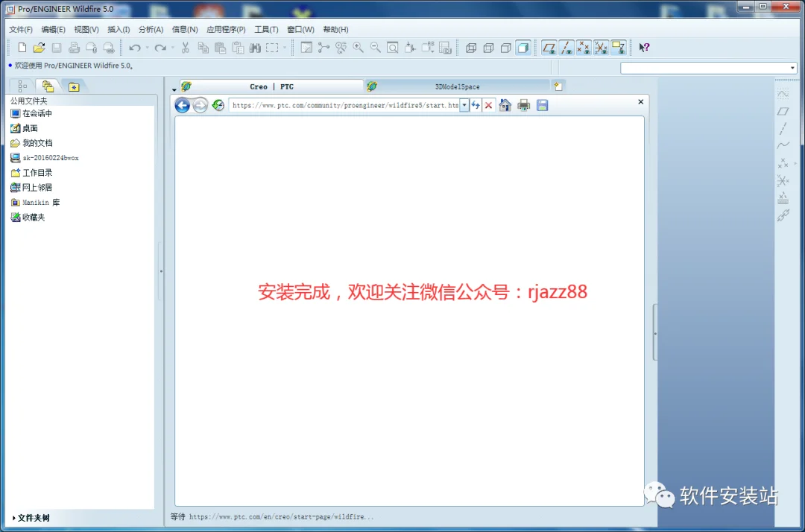Save the browser page
Viewport: 805px width, 532px height.
pos(542,105)
